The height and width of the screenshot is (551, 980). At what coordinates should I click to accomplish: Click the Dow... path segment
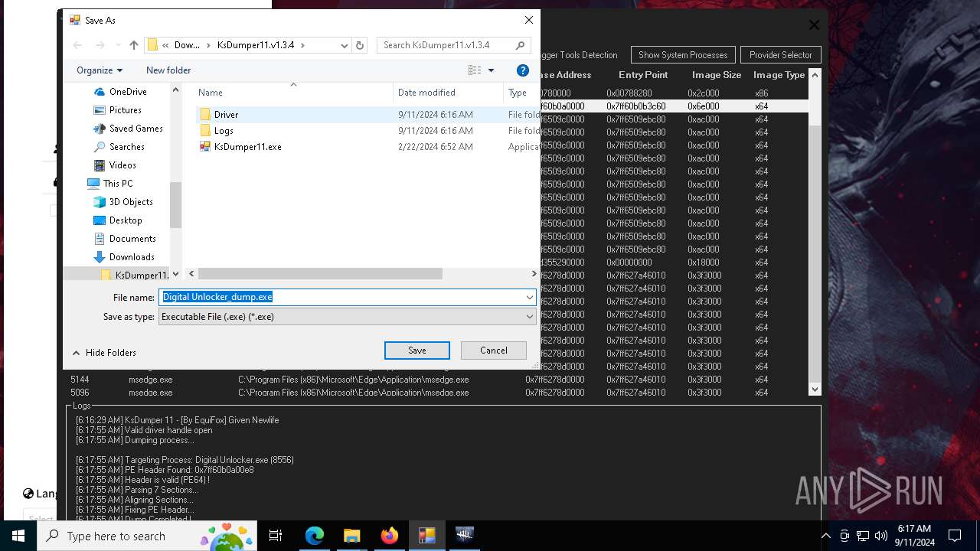(x=187, y=45)
